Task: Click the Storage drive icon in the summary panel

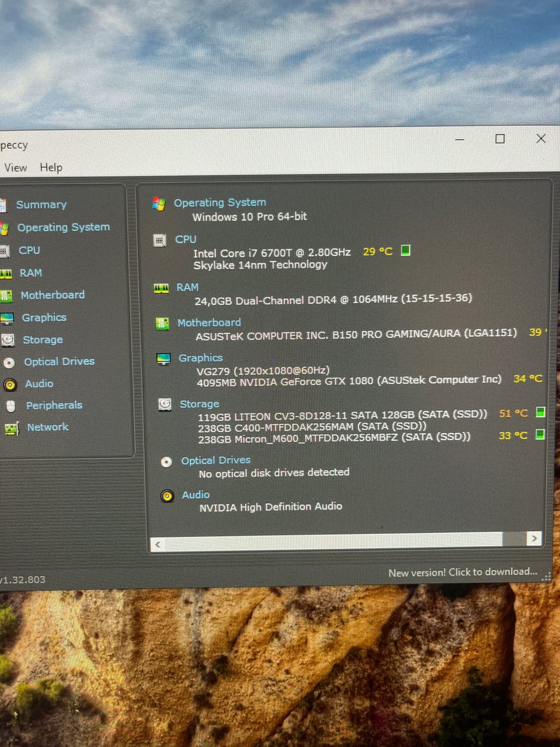Action: [x=165, y=404]
